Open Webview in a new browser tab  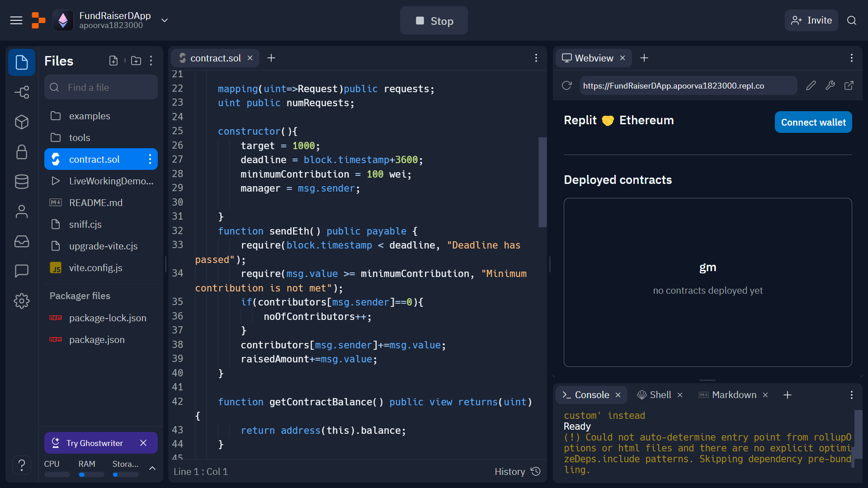click(849, 85)
